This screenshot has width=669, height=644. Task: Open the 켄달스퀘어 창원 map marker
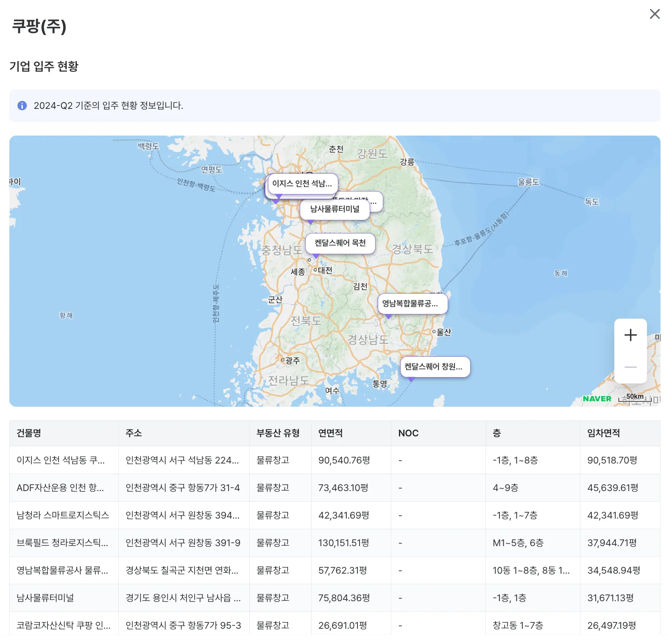pos(435,366)
